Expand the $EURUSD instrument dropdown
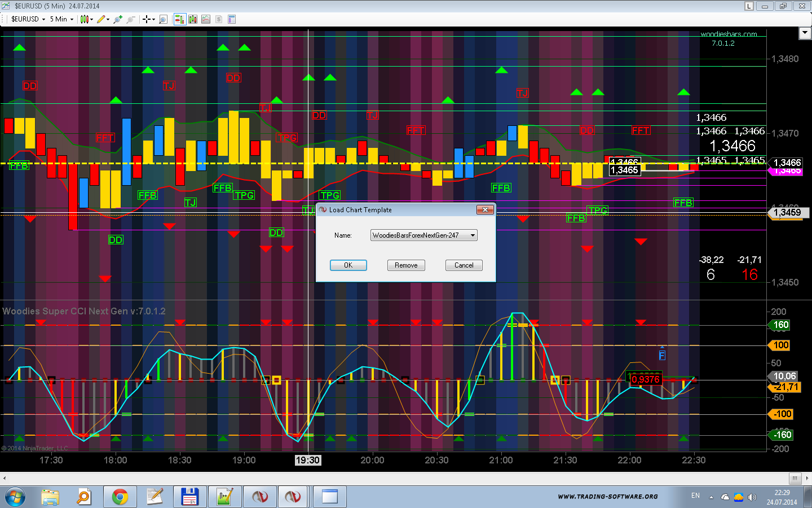This screenshot has height=508, width=812. [43, 19]
